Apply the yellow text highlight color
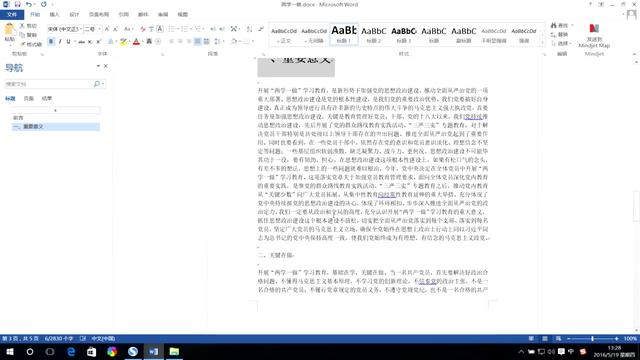The image size is (640, 360). pos(123,41)
